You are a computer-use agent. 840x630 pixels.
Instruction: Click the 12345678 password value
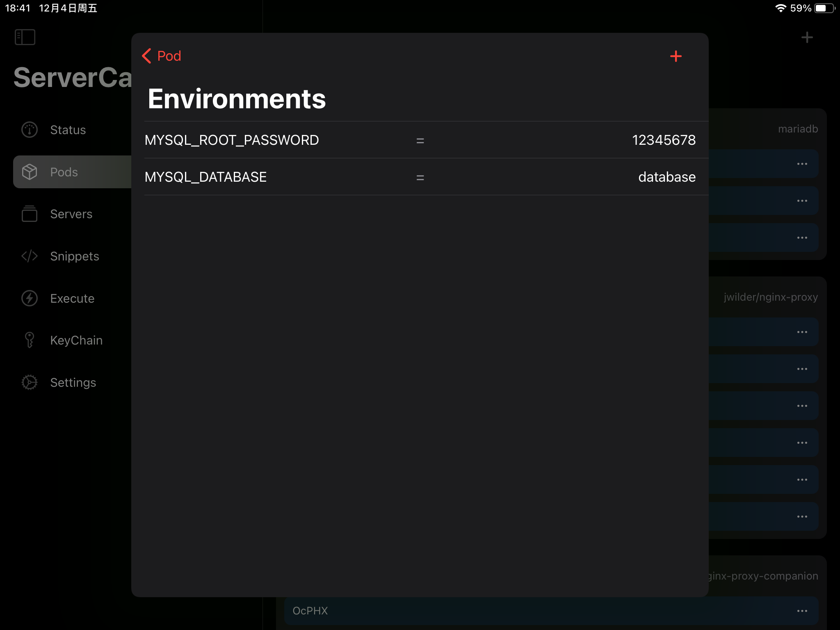[663, 140]
